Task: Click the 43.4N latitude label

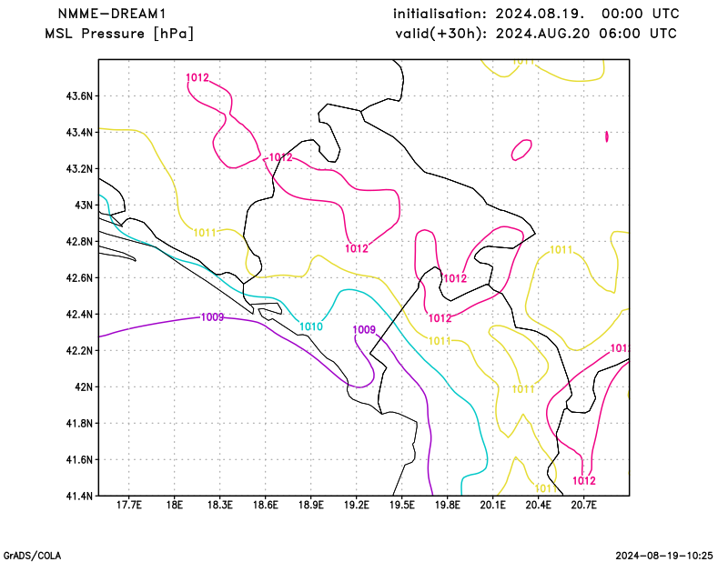Action: (79, 133)
